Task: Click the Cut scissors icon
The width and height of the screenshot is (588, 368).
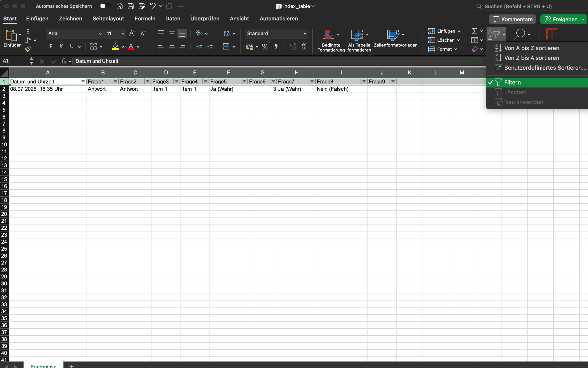Action: (x=28, y=31)
